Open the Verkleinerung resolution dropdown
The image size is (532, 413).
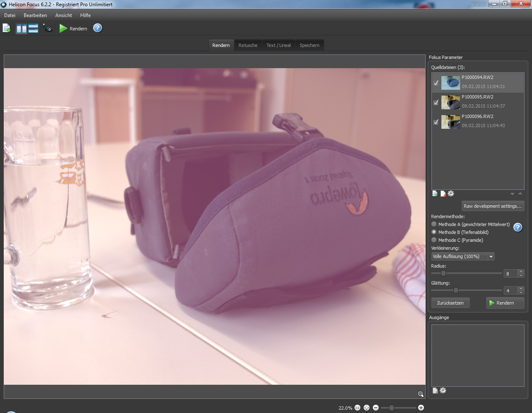[463, 256]
